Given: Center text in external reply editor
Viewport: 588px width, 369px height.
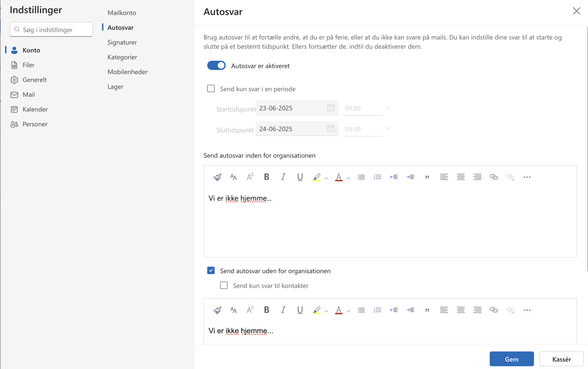Looking at the screenshot, I should coord(460,310).
